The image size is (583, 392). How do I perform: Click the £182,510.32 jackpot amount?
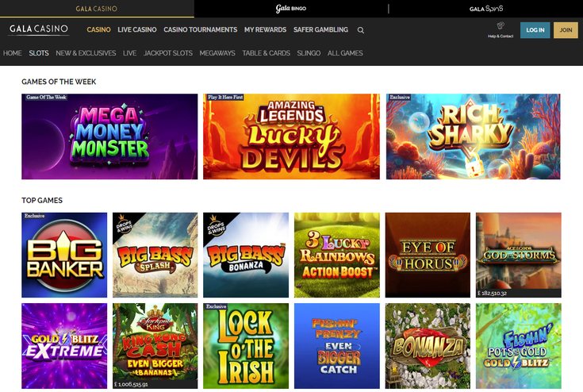[492, 294]
